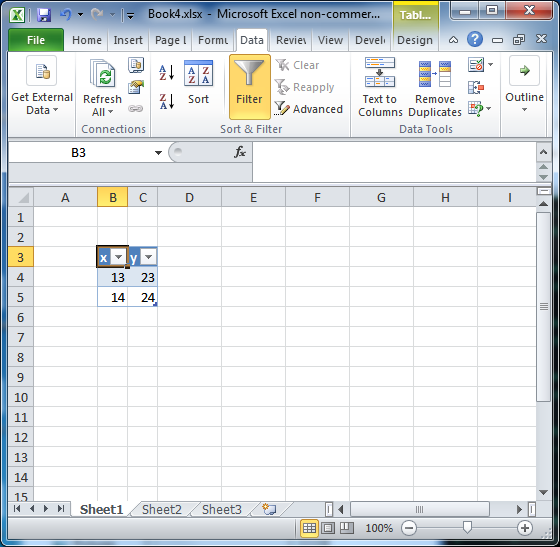Image resolution: width=560 pixels, height=547 pixels.
Task: Switch to Page Break Preview in the status bar
Action: click(x=346, y=528)
